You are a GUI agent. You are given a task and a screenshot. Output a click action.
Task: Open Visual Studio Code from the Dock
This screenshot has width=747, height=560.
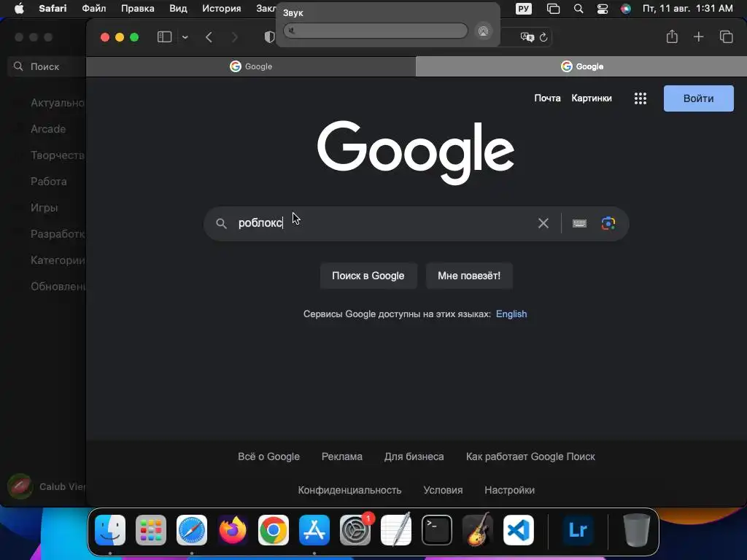point(519,530)
